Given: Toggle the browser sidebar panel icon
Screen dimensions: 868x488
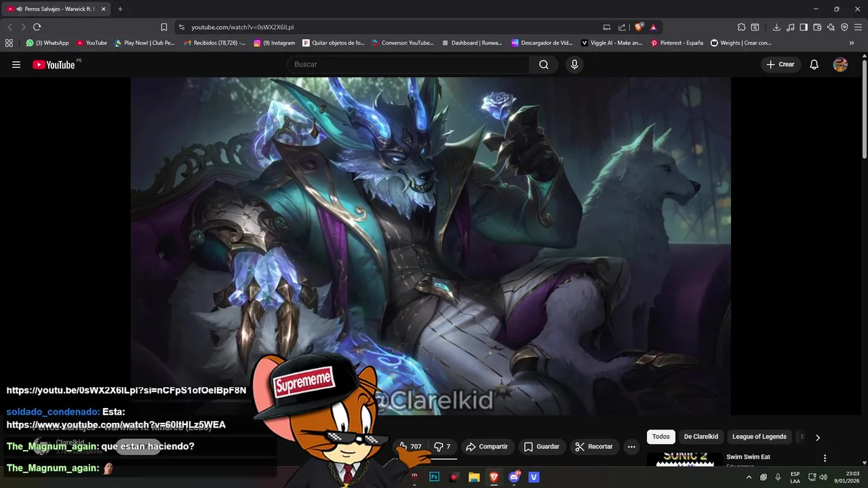Looking at the screenshot, I should point(804,27).
